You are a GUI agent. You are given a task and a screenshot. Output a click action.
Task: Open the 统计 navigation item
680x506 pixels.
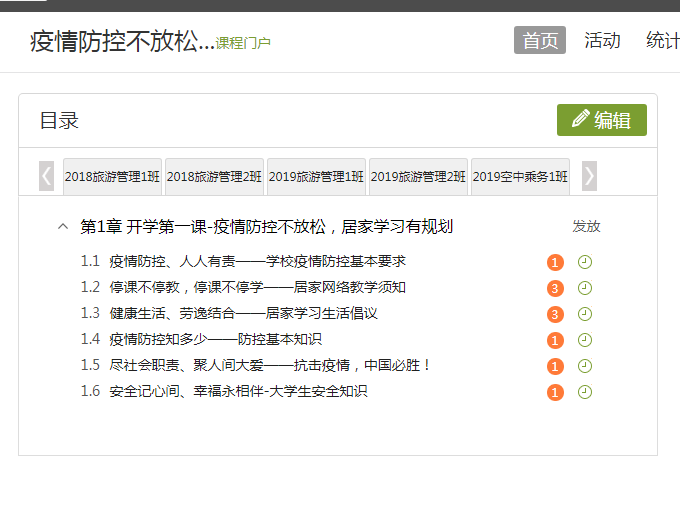click(662, 41)
